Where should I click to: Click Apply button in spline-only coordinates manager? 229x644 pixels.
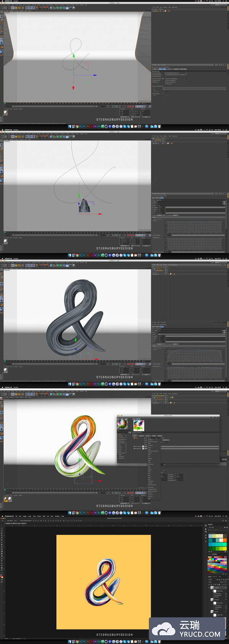tap(146, 117)
